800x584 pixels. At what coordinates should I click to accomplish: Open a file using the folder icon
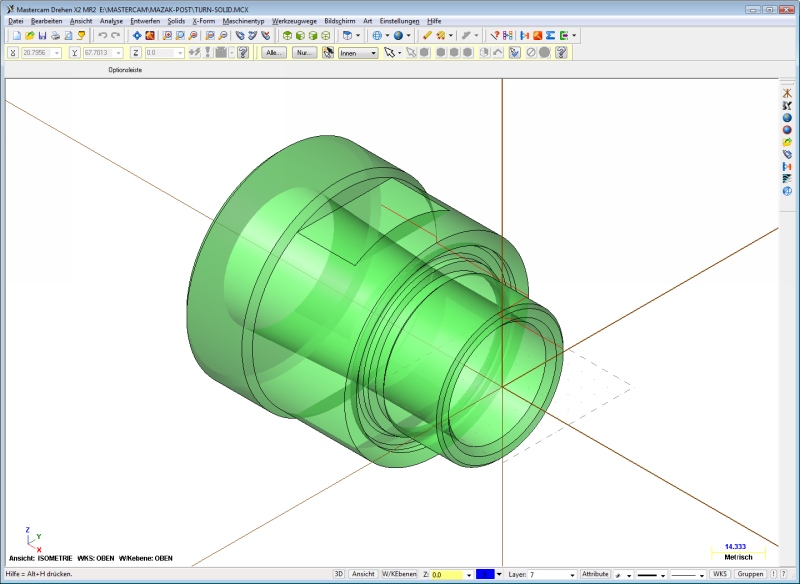click(30, 36)
